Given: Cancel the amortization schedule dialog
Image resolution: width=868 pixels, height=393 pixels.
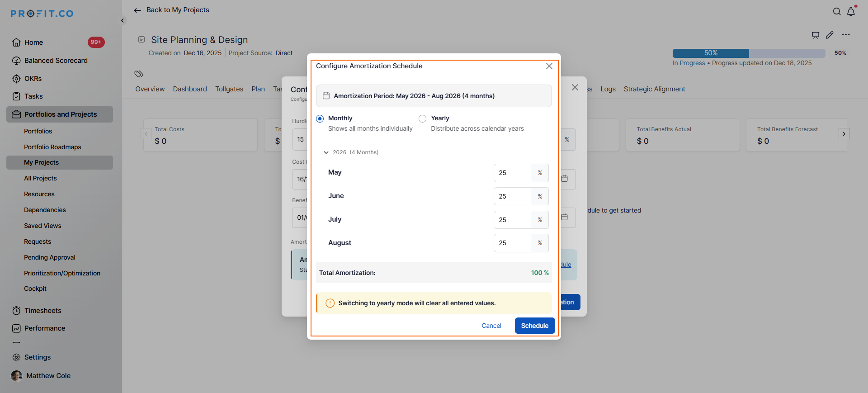Looking at the screenshot, I should point(491,326).
